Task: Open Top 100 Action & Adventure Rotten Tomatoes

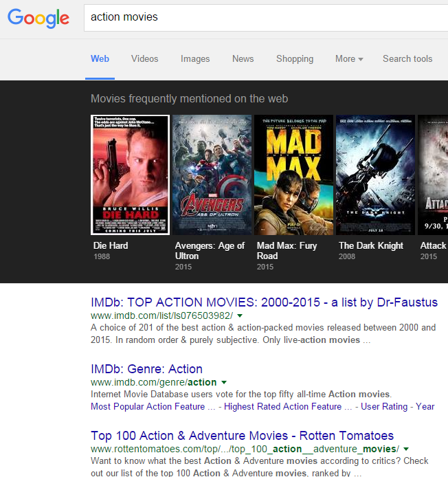Action: pos(242,436)
